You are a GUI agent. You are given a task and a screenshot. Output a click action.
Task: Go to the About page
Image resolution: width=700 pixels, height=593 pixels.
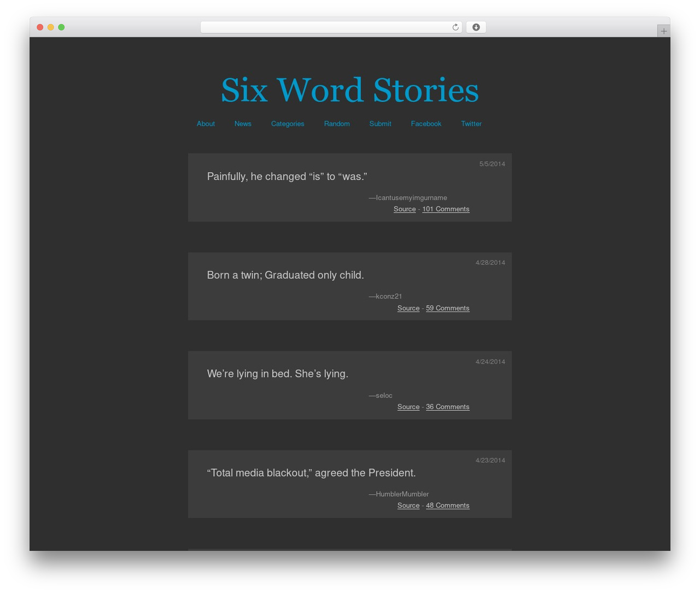coord(206,124)
